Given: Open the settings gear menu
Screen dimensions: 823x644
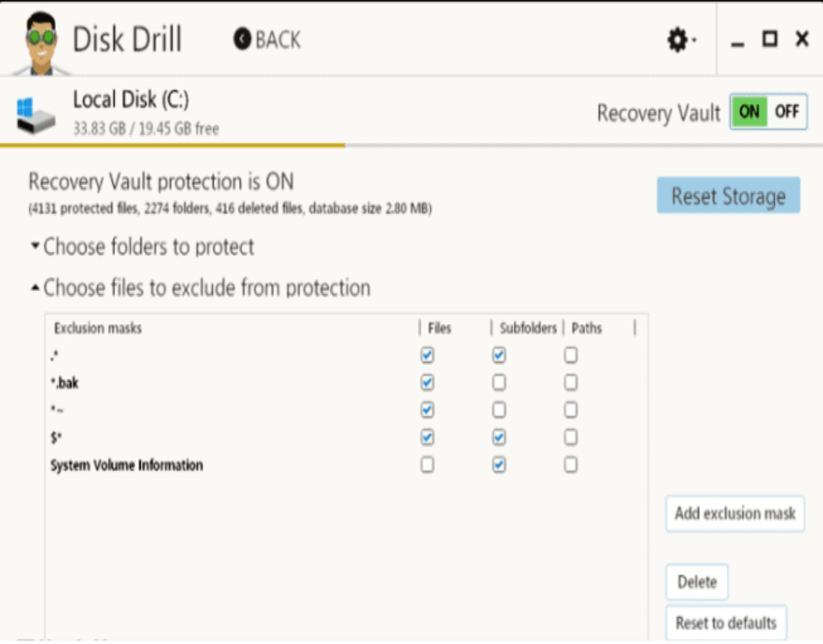Looking at the screenshot, I should pyautogui.click(x=681, y=40).
